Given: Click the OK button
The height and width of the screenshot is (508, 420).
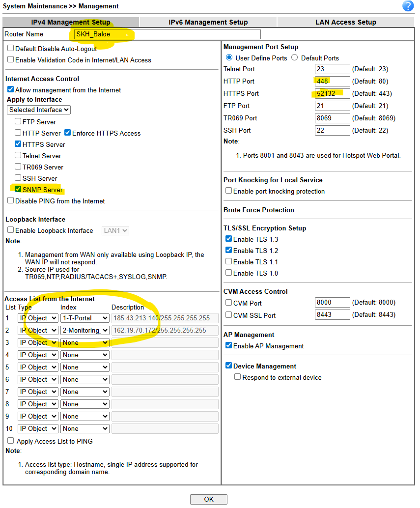Looking at the screenshot, I should point(209,499).
